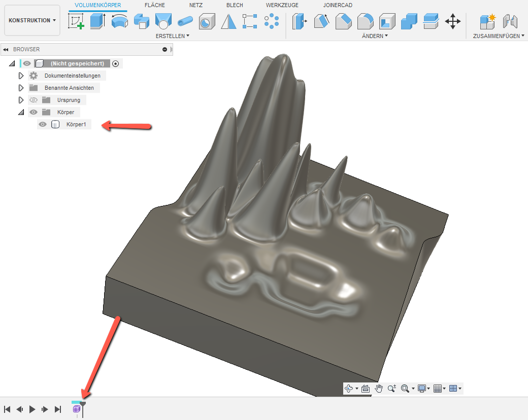Click the Look At icon
The width and height of the screenshot is (528, 420).
tap(366, 389)
